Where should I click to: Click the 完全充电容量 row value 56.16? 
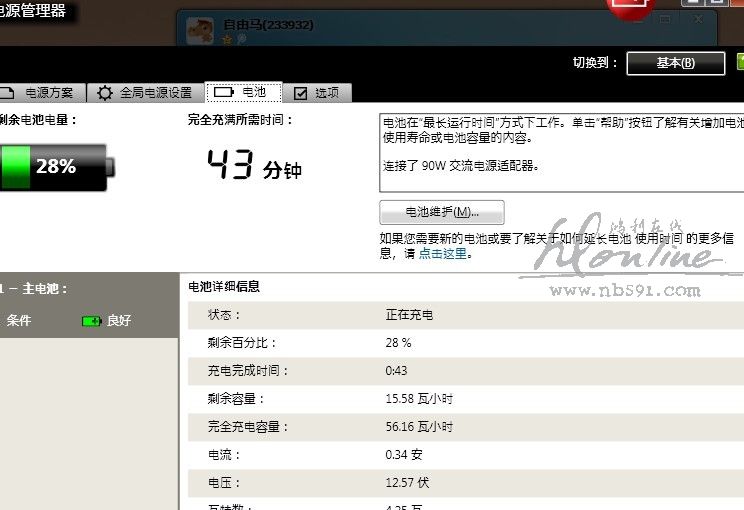tap(418, 427)
